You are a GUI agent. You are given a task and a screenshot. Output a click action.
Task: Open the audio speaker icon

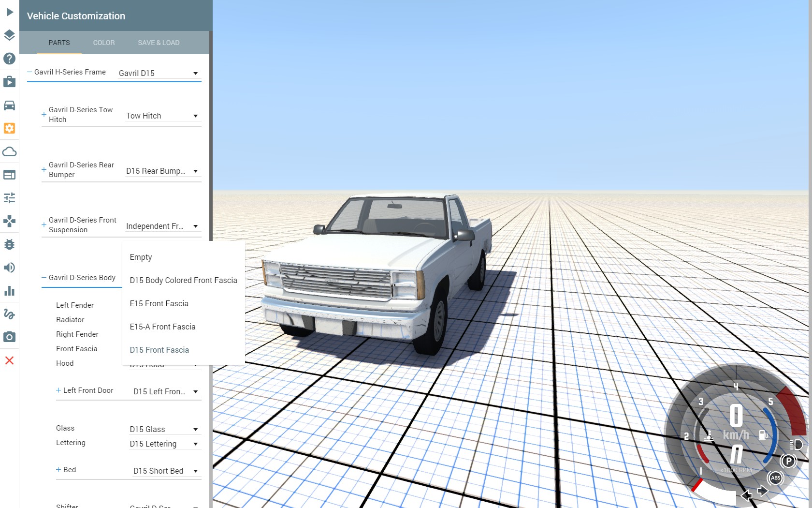[9, 268]
